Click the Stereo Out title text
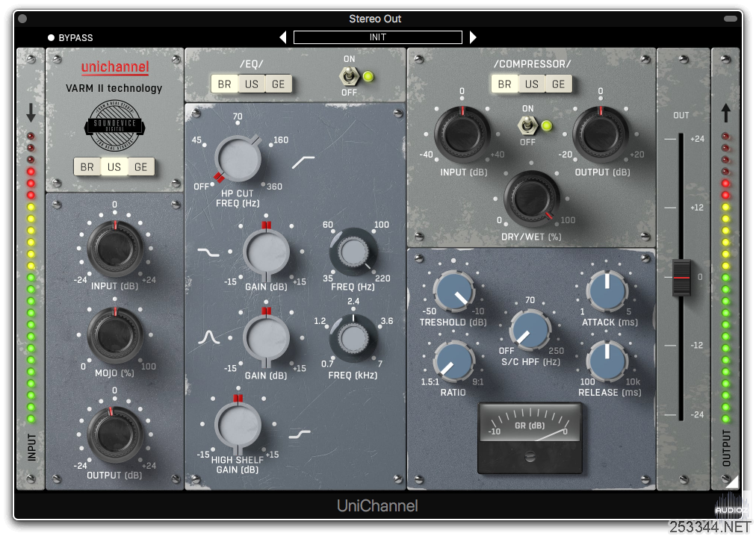The height and width of the screenshot is (536, 756). click(x=375, y=19)
